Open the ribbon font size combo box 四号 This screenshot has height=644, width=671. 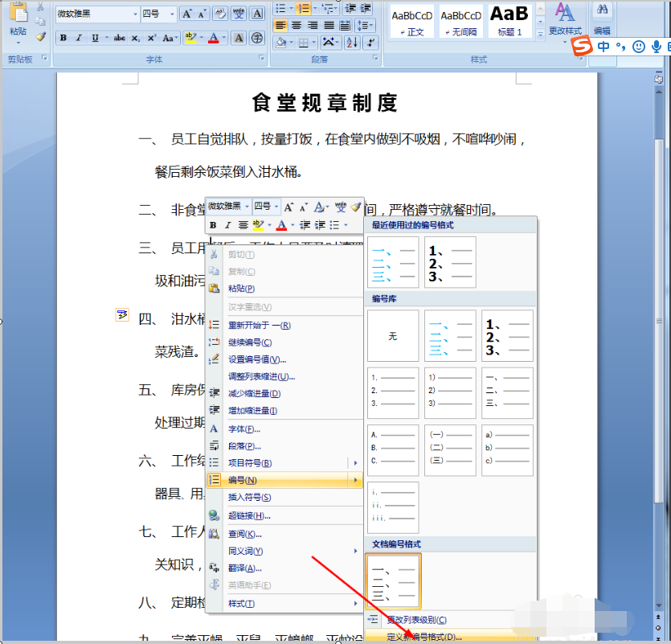[158, 14]
